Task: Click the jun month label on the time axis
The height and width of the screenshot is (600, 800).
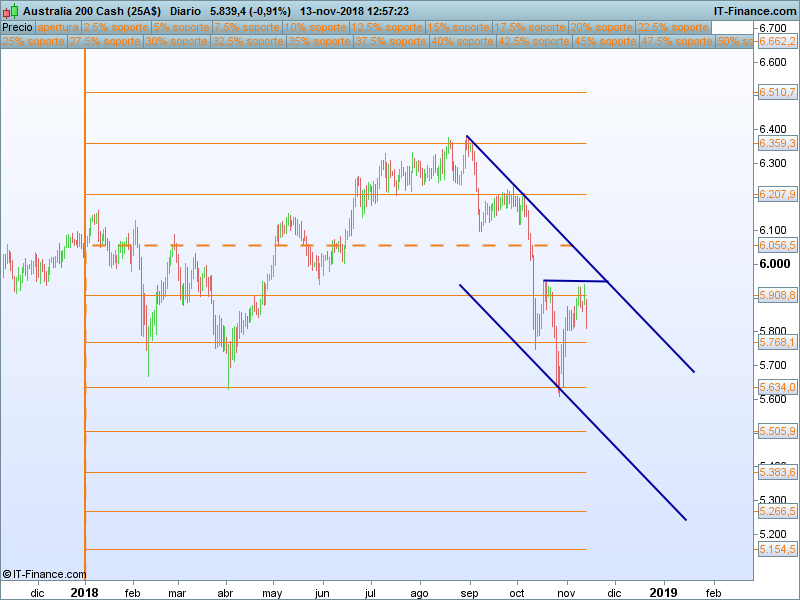Action: tap(322, 593)
